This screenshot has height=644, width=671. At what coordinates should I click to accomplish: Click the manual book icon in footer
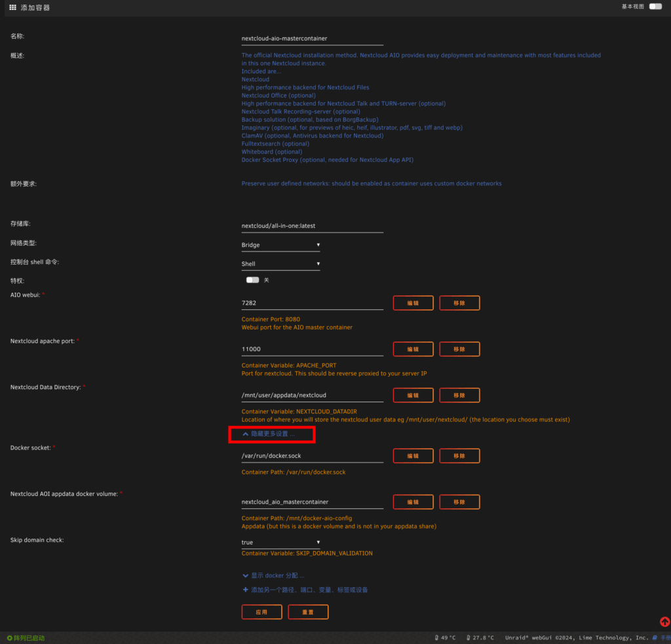[655, 637]
